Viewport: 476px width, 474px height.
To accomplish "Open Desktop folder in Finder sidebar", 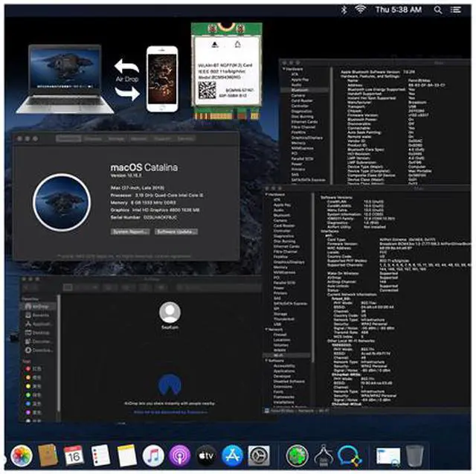I will (38, 333).
